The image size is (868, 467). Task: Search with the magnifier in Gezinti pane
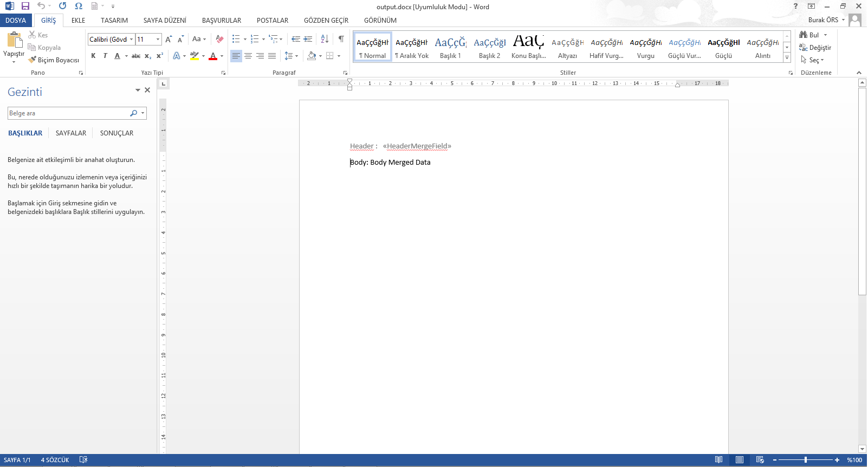133,113
